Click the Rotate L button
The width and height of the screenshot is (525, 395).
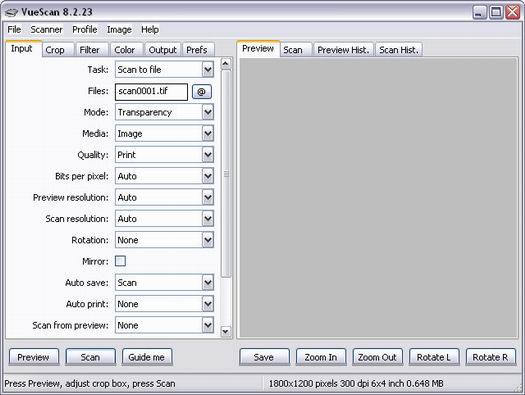[x=434, y=357]
